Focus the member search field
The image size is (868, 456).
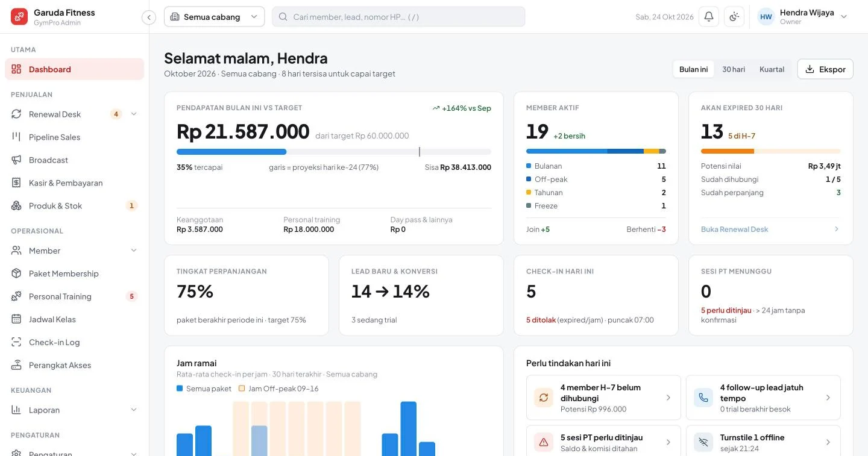pos(398,17)
